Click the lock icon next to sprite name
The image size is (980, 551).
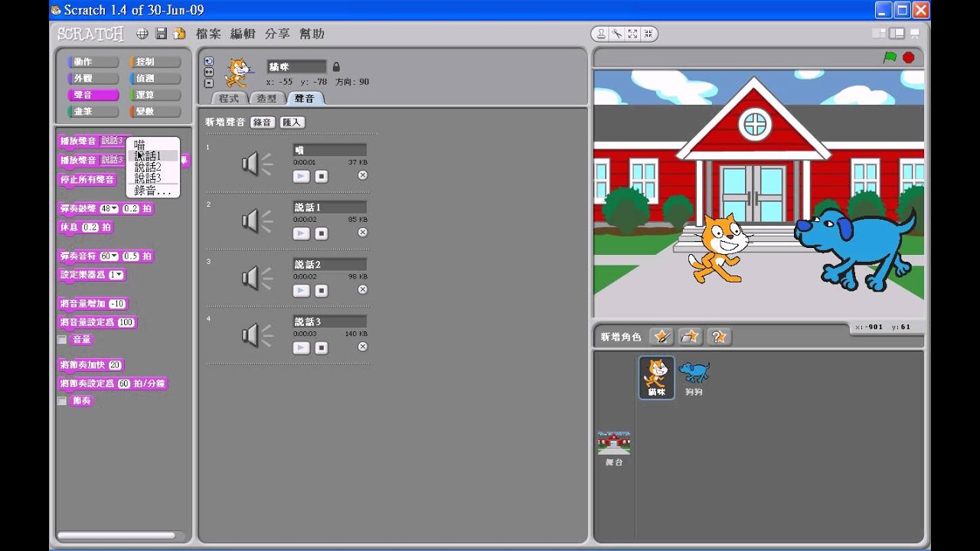click(336, 67)
